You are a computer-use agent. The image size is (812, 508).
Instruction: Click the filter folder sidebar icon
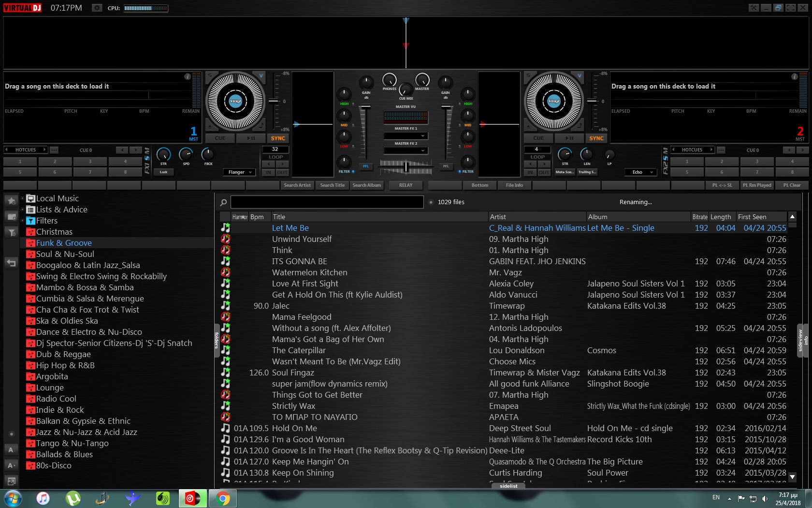click(12, 232)
